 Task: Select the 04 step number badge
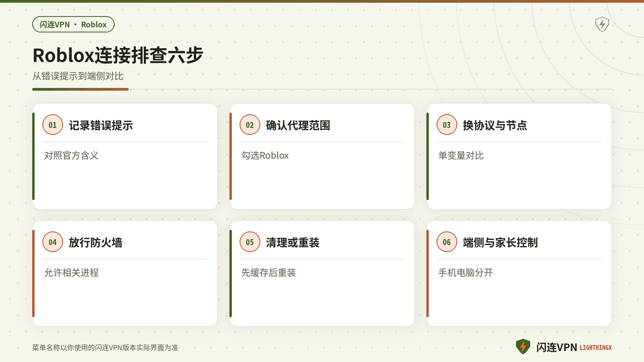[x=53, y=242]
